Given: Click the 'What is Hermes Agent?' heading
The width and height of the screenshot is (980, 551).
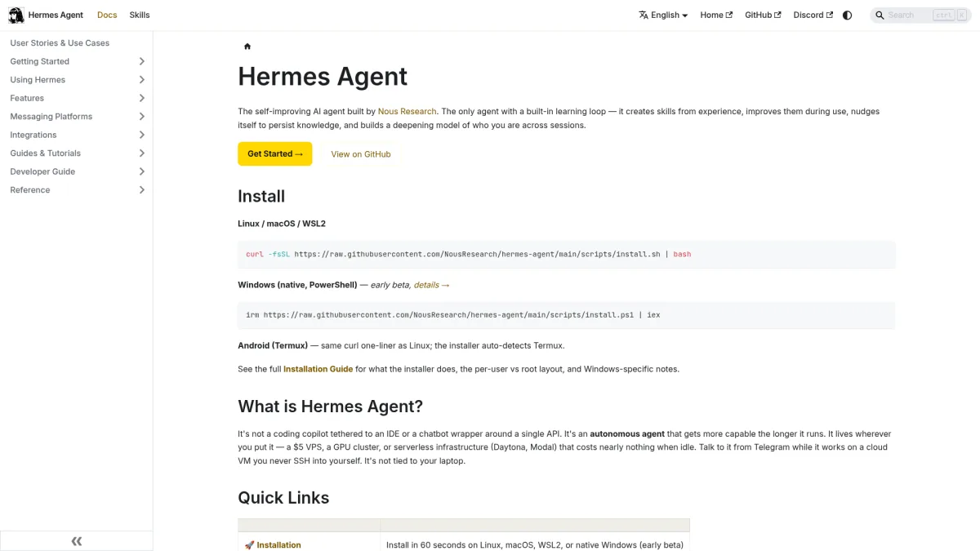Looking at the screenshot, I should (x=330, y=407).
